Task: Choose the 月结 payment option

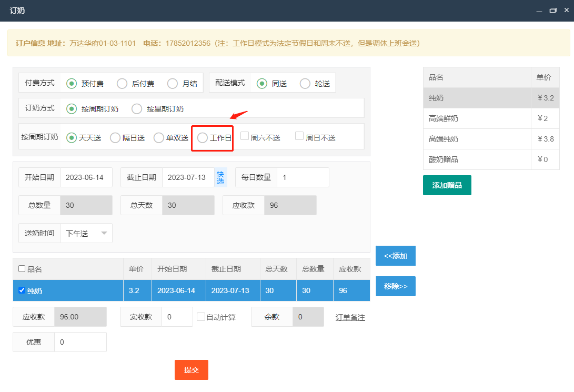Action: 173,83
